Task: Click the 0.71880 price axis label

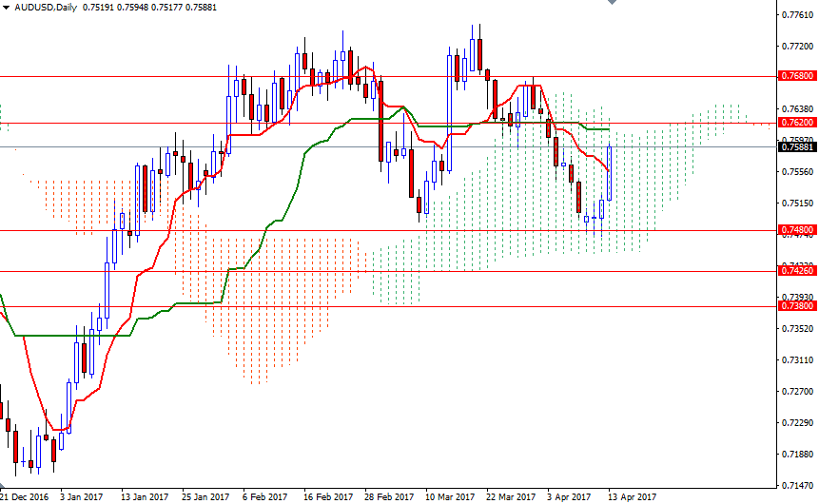Action: pos(797,454)
